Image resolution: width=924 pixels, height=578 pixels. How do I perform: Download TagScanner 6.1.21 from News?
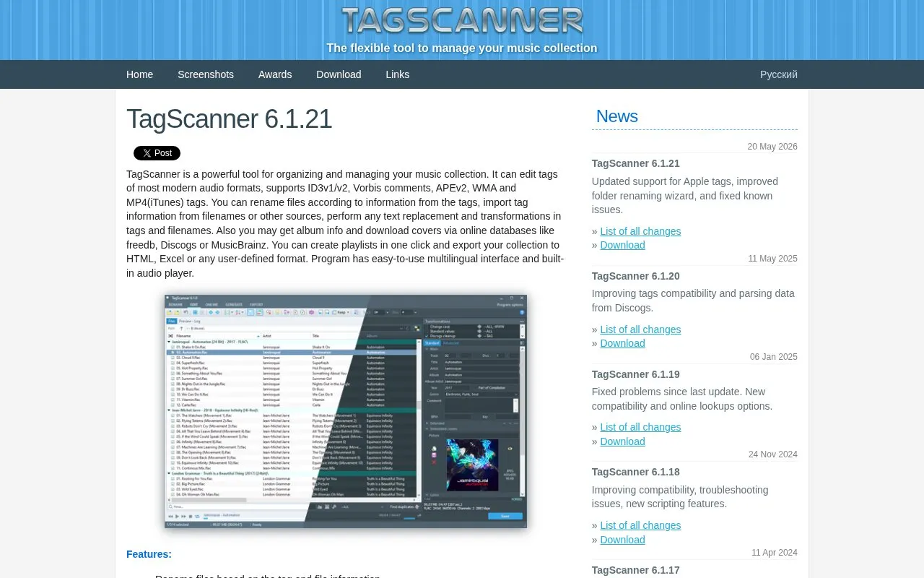click(622, 245)
